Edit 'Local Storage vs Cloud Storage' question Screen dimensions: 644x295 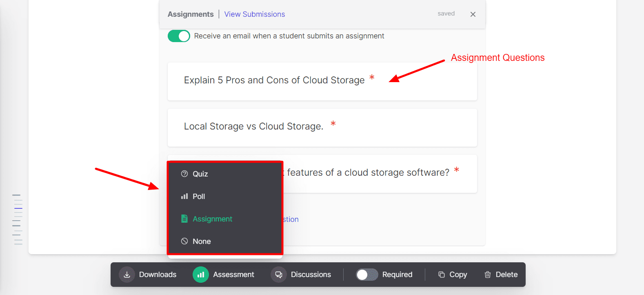253,127
